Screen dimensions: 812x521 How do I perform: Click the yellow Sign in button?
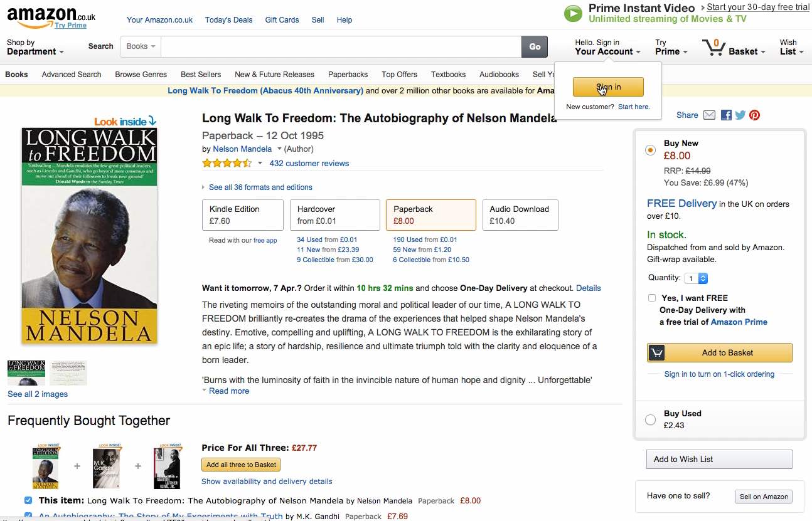[x=608, y=87]
